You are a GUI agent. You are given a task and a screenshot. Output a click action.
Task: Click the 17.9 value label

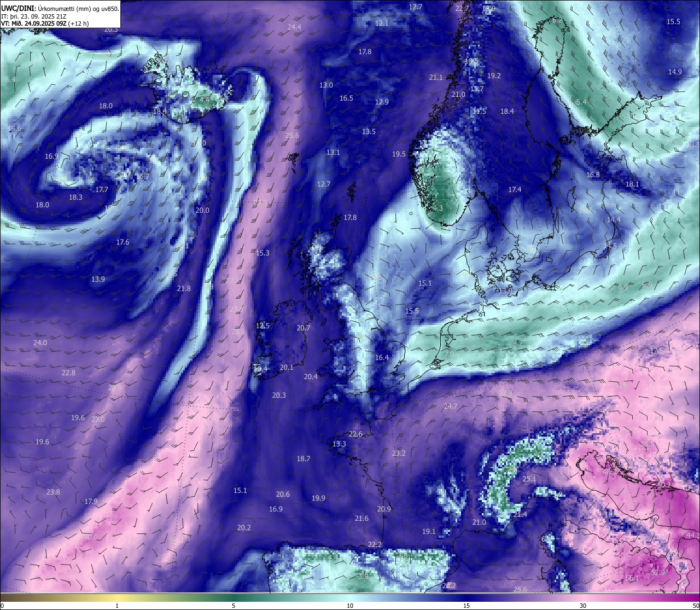click(x=91, y=501)
